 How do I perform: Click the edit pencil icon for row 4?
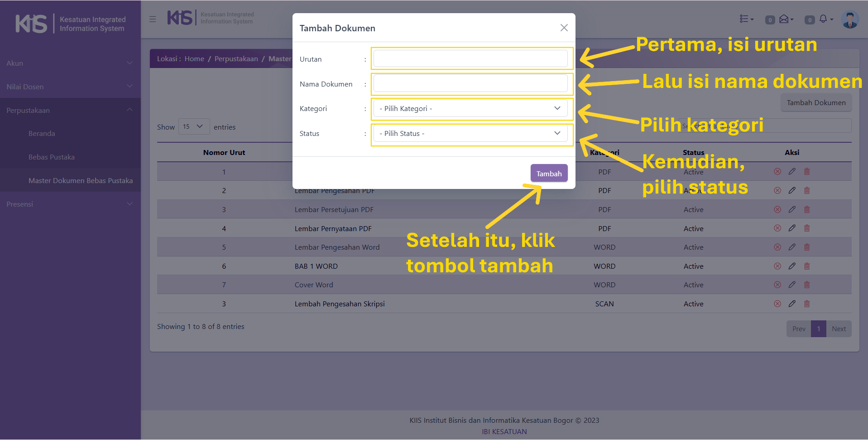791,228
